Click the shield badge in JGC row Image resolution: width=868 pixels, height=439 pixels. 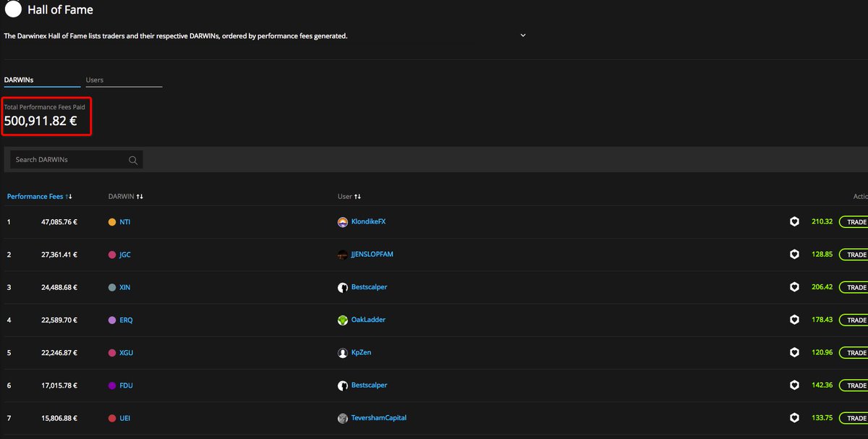[x=794, y=255]
